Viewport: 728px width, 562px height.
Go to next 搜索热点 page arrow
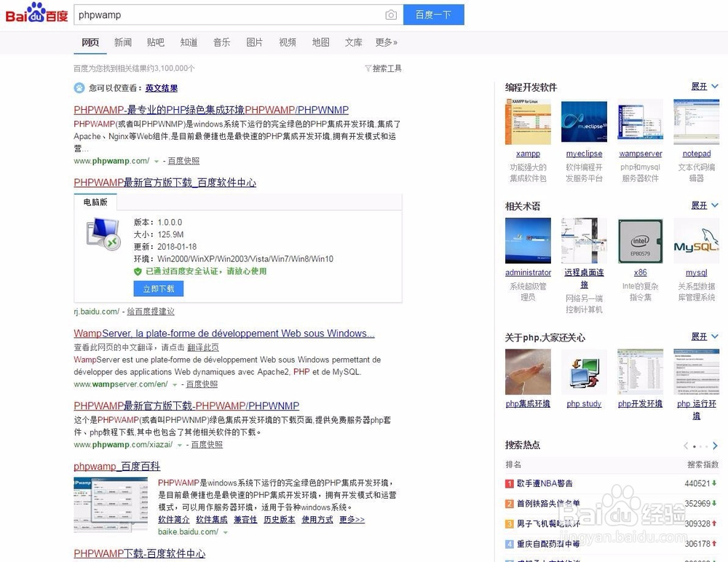pyautogui.click(x=715, y=446)
